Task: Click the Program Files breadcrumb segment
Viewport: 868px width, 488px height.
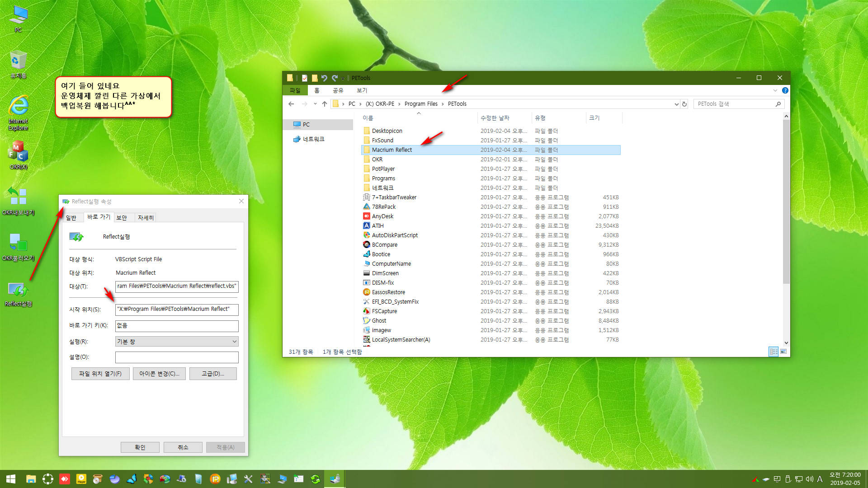Action: (x=421, y=104)
